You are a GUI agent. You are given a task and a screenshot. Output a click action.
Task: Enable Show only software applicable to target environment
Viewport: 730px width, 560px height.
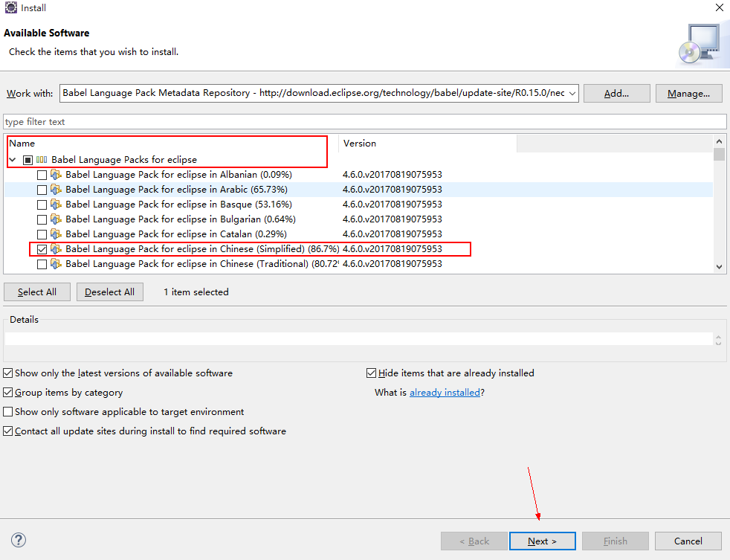tap(8, 412)
